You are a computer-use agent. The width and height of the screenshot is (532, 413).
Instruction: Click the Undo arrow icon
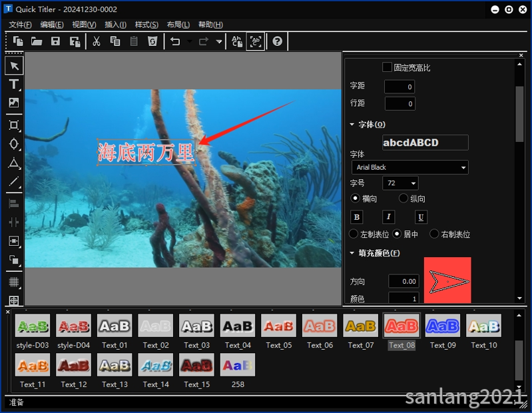(x=175, y=41)
